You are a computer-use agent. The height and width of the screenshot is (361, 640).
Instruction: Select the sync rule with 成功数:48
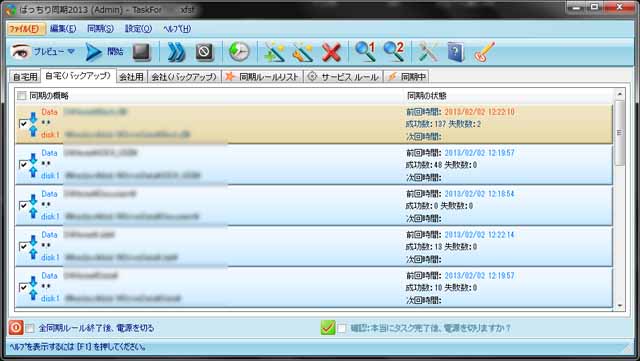[314, 165]
